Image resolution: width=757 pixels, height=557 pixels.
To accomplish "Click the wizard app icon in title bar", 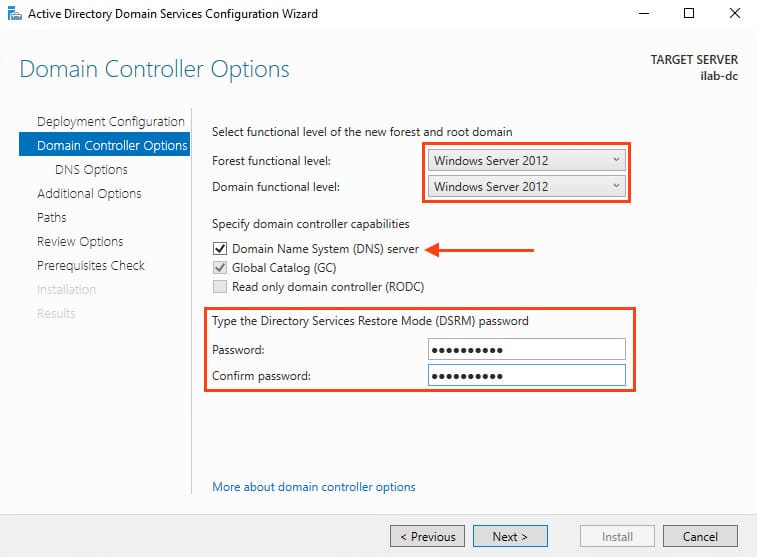I will pos(13,14).
